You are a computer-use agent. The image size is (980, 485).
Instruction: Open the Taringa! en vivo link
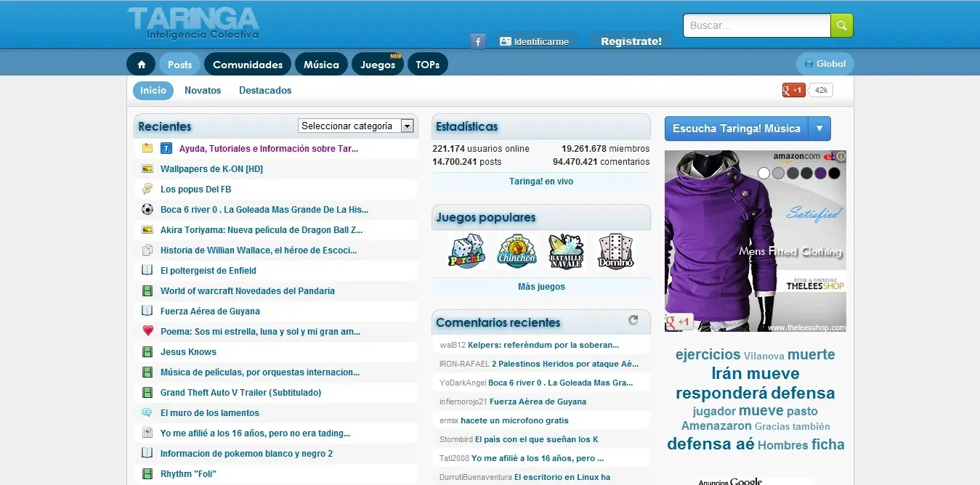coord(541,182)
